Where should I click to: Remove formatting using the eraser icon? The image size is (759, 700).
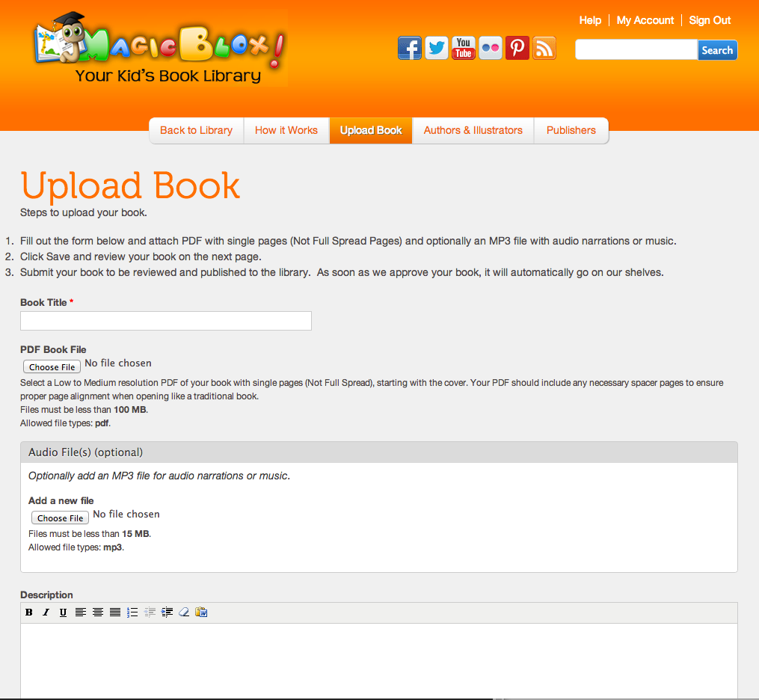(183, 612)
